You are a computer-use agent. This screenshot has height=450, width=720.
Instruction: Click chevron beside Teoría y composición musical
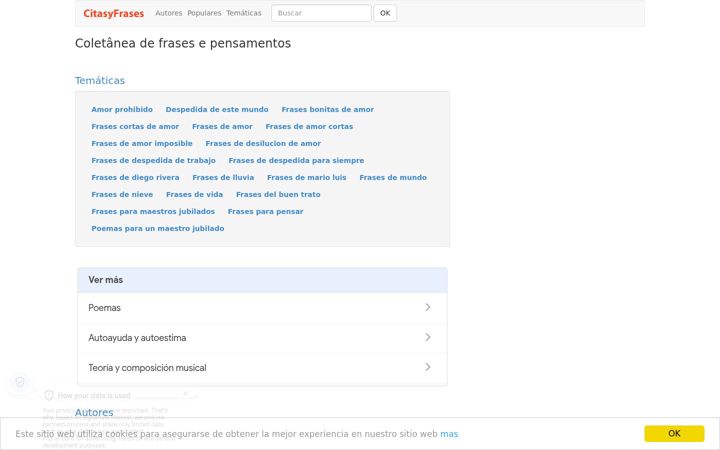click(428, 367)
